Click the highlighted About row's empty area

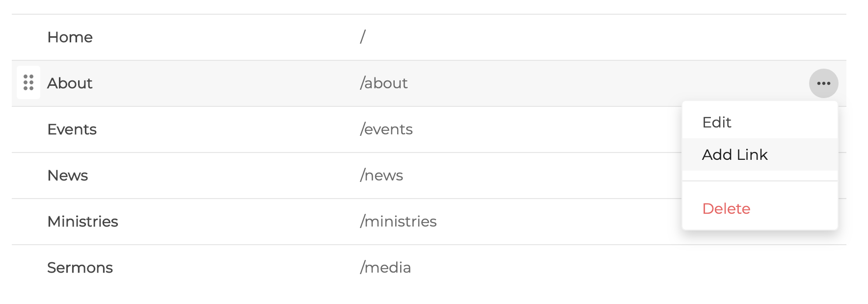(x=589, y=83)
